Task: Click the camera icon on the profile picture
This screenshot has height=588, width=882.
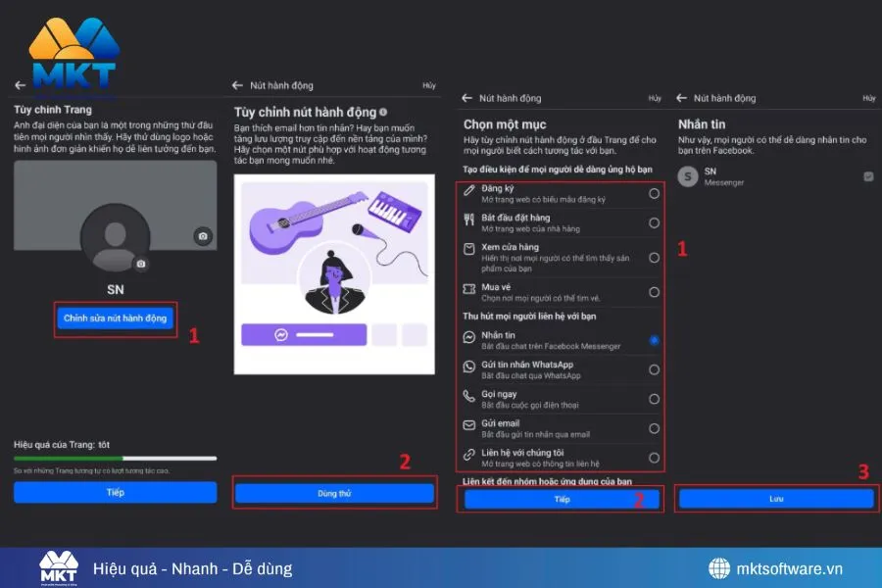Action: (x=141, y=264)
